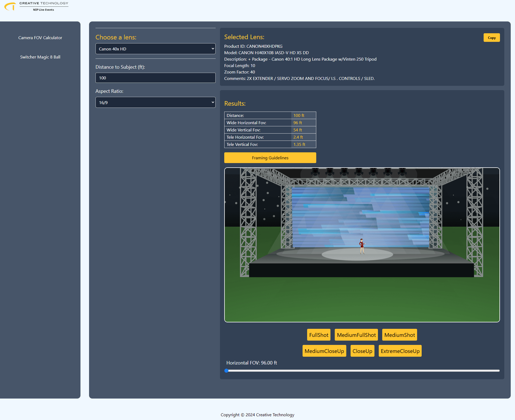This screenshot has width=515, height=420.
Task: Open Switcher Magic 8 Ball page
Action: pos(40,57)
